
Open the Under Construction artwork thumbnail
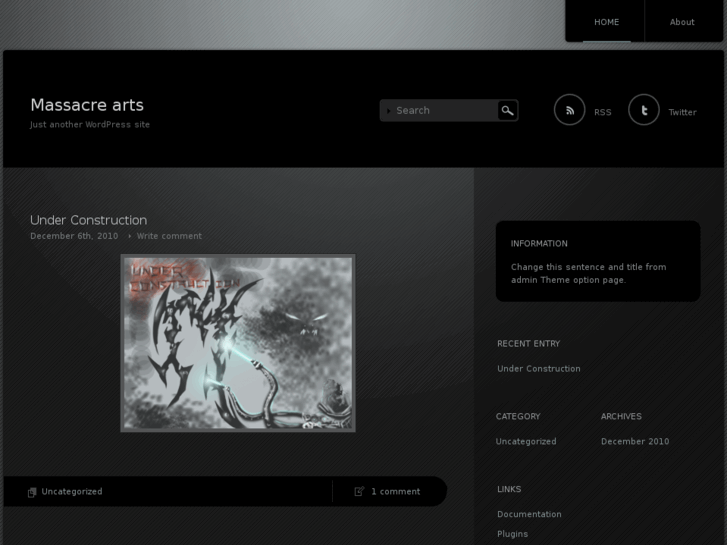238,343
